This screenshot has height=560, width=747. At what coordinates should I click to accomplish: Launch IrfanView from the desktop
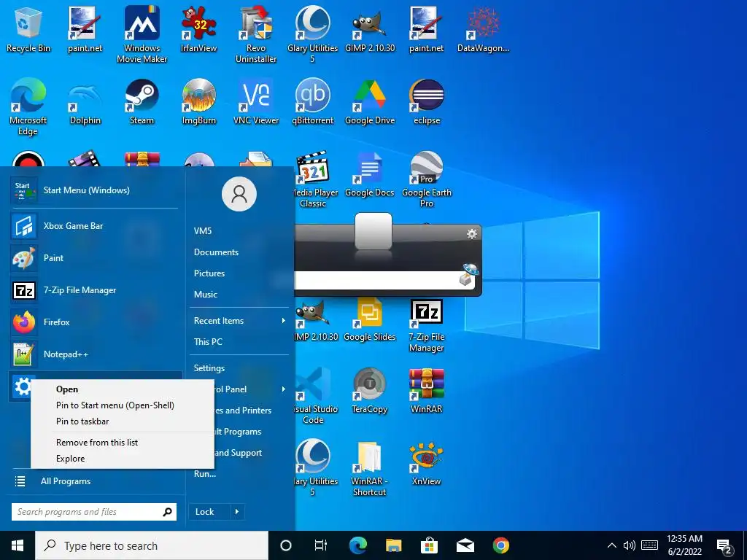198,30
